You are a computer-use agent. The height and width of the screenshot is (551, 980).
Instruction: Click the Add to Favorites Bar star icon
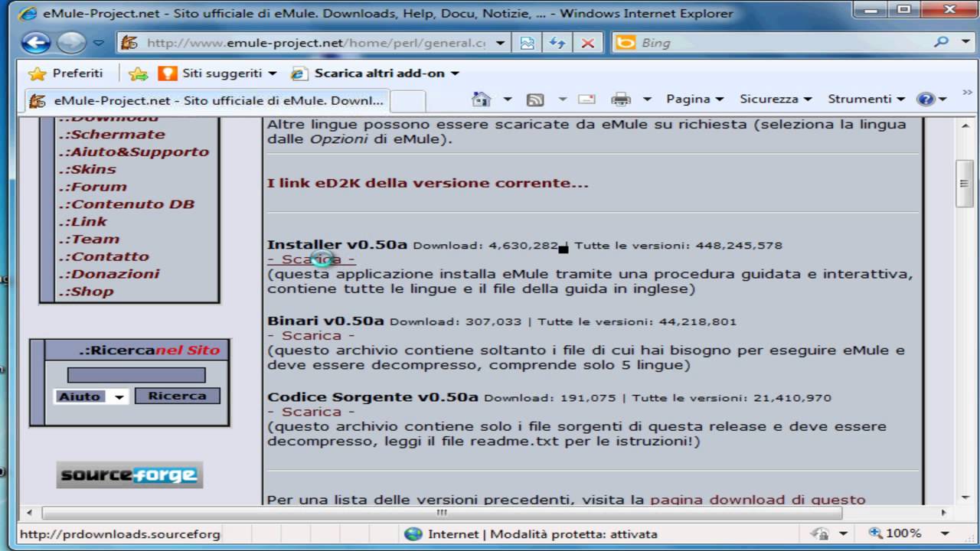[138, 73]
